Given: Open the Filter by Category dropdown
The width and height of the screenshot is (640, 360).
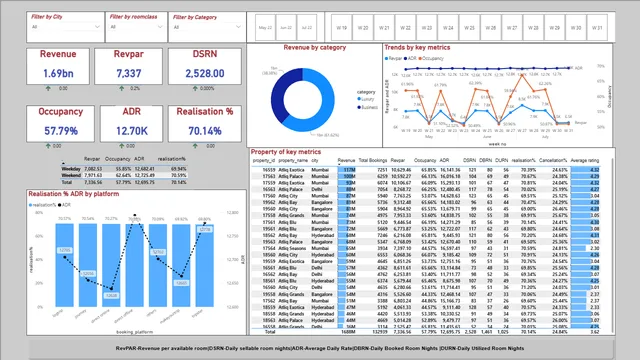Looking at the screenshot, I should [x=207, y=27].
